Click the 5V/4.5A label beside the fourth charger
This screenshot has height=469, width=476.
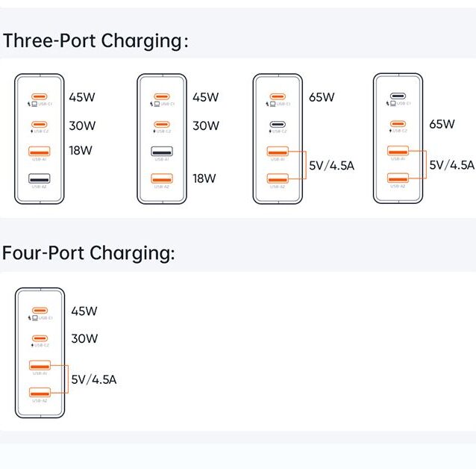point(451,164)
